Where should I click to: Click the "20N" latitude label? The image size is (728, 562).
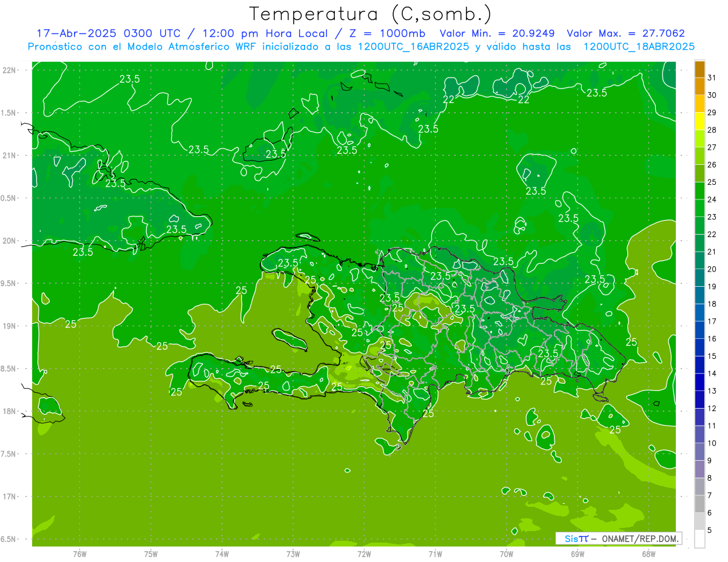pyautogui.click(x=10, y=241)
